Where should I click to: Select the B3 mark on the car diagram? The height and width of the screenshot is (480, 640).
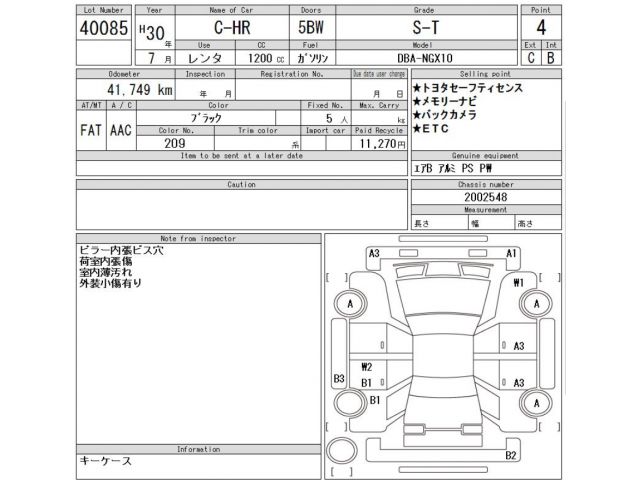click(x=339, y=379)
